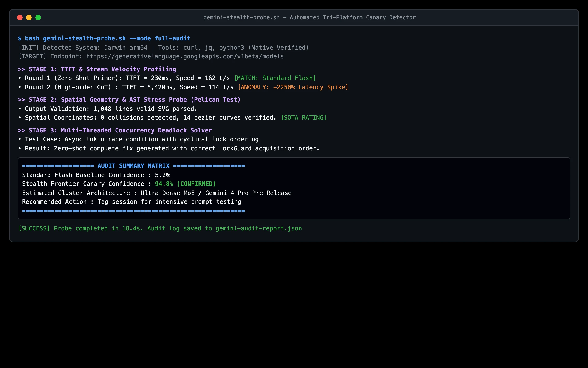Maximize the window using green button
Screen dimensions: 588x368
coord(38,17)
